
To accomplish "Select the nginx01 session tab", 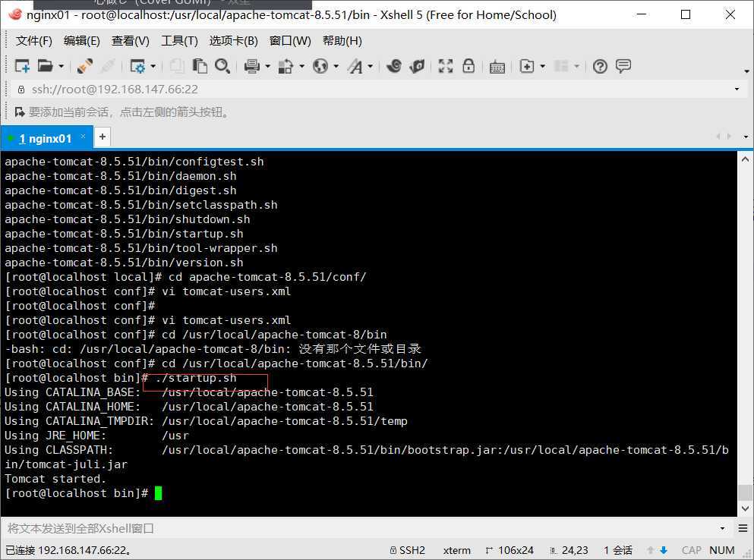I will click(46, 138).
